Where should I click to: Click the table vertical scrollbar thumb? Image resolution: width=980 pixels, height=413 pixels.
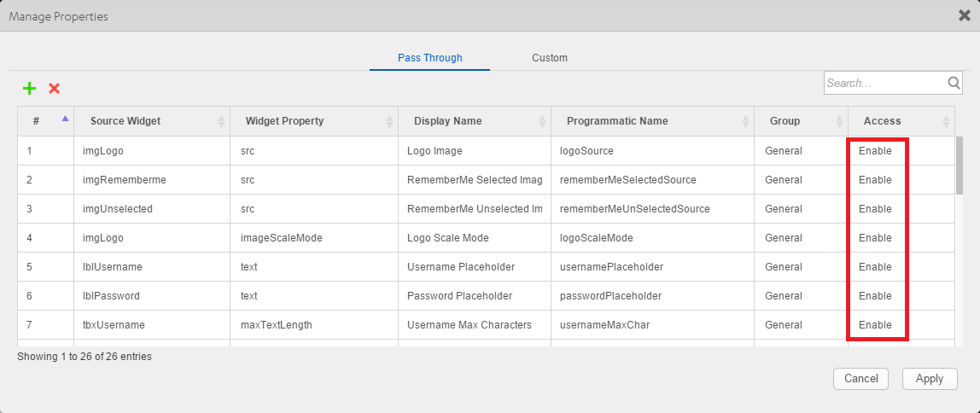pos(960,166)
